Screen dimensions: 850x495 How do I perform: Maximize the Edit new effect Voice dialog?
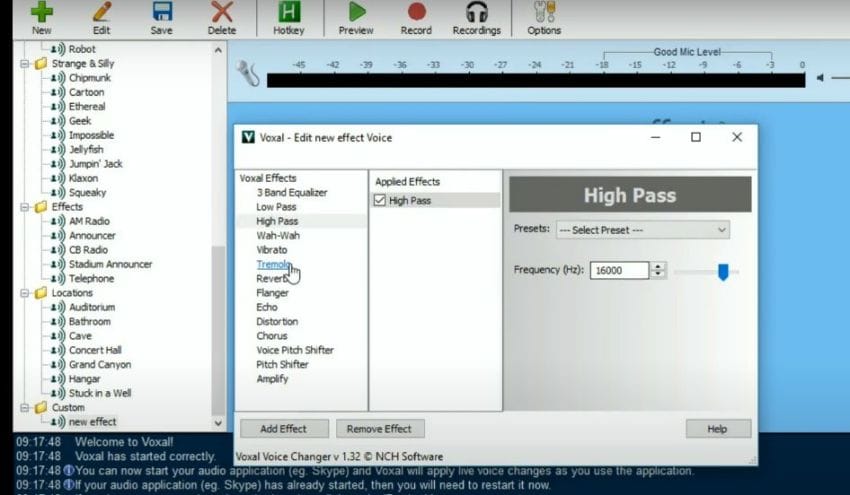coord(696,137)
